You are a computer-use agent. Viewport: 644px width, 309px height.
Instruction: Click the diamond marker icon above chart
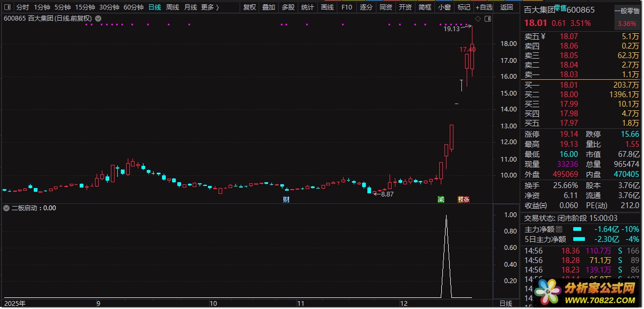click(477, 18)
